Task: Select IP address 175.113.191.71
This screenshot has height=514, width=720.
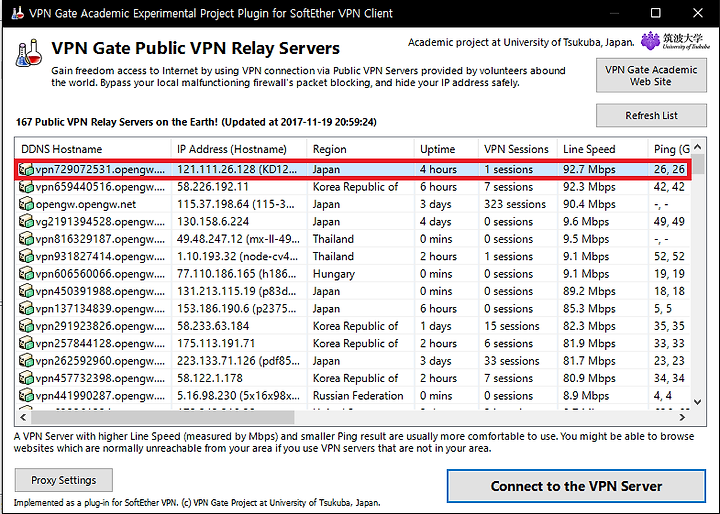Action: click(216, 344)
